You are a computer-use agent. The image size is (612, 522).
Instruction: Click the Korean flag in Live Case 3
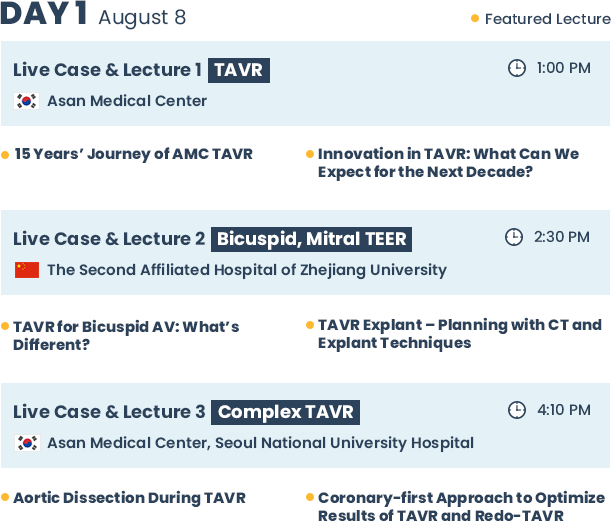[27, 443]
